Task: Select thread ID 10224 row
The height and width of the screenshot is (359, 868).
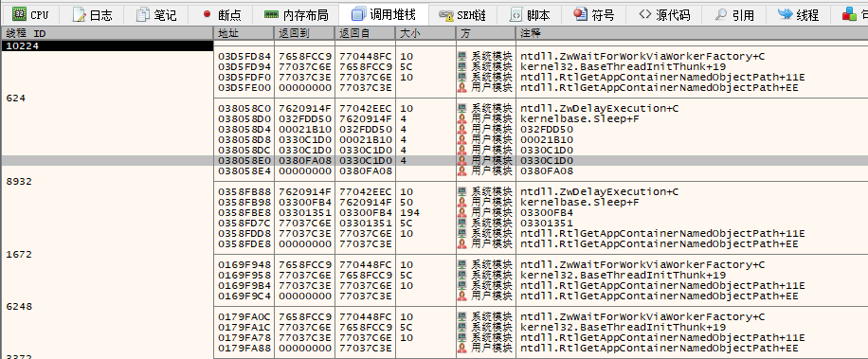Action: coord(107,45)
